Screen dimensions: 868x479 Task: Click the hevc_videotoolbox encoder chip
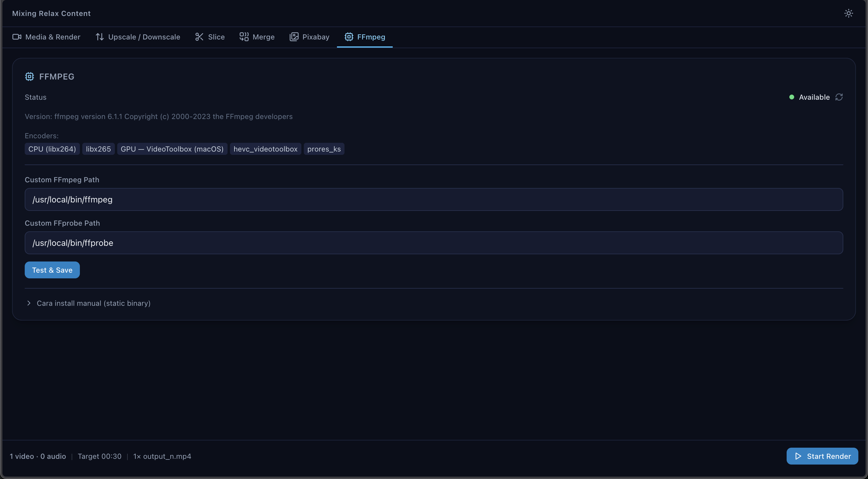pyautogui.click(x=266, y=149)
